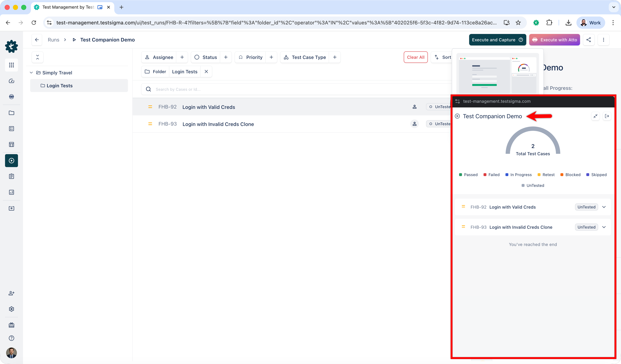Open the reports bar-chart icon in sidebar
This screenshot has height=364, width=621.
click(11, 192)
